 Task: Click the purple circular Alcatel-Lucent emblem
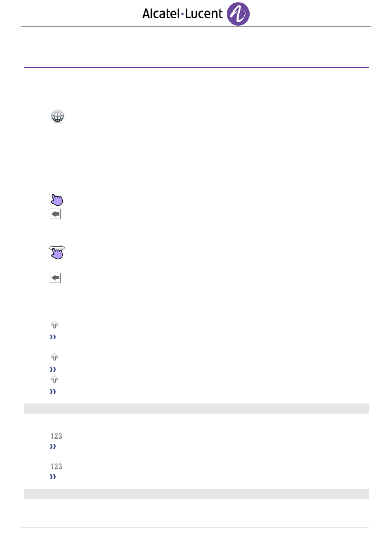coord(238,14)
